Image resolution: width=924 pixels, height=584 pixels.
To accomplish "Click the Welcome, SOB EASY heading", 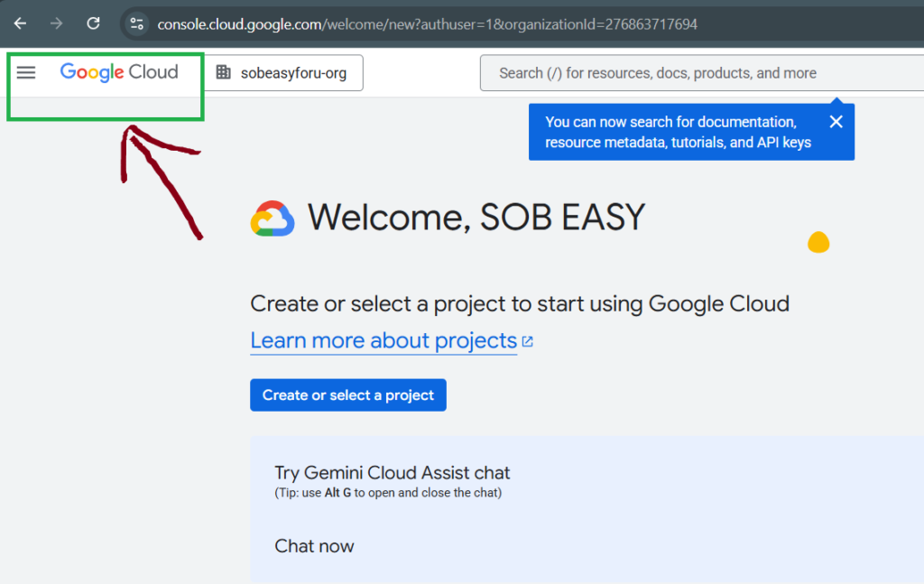I will 476,218.
